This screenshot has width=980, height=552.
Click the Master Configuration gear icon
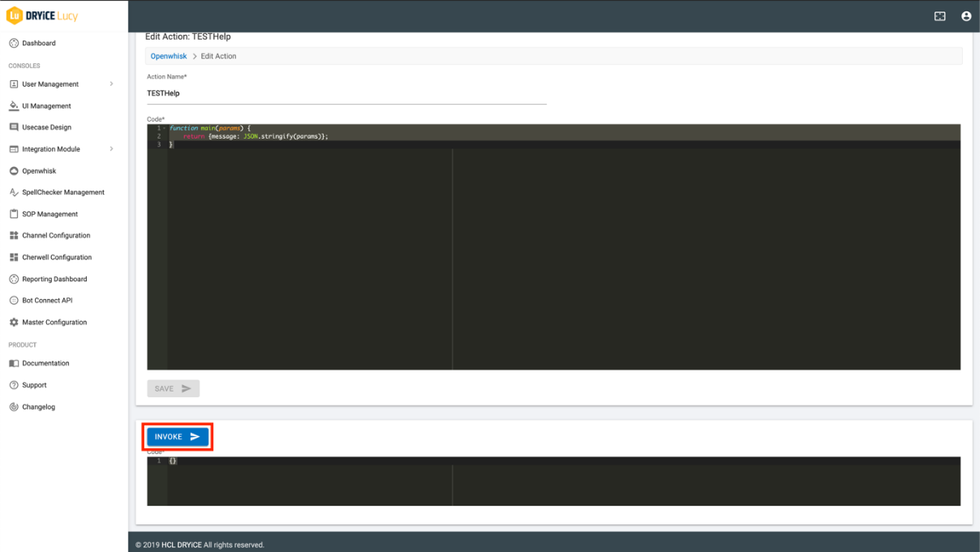click(14, 322)
